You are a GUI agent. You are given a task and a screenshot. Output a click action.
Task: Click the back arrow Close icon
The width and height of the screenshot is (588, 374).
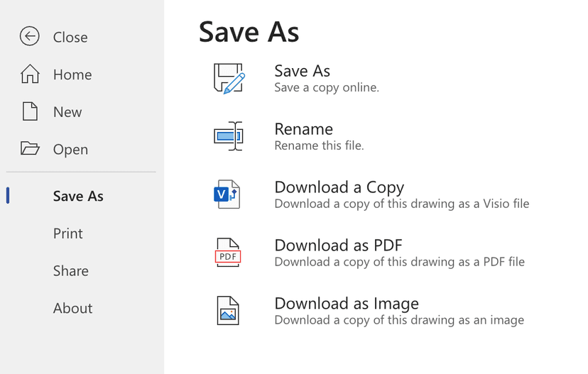pyautogui.click(x=30, y=36)
